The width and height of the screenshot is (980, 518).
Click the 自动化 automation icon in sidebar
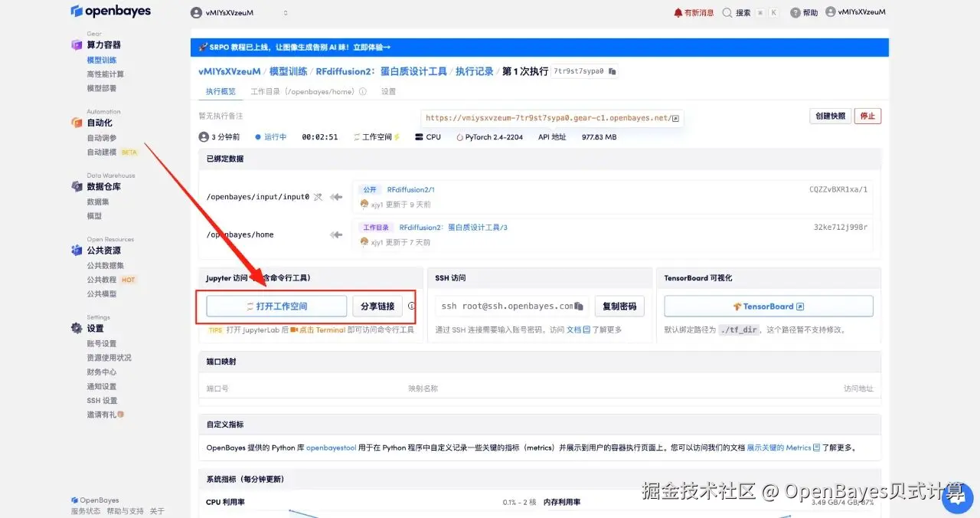tap(75, 122)
